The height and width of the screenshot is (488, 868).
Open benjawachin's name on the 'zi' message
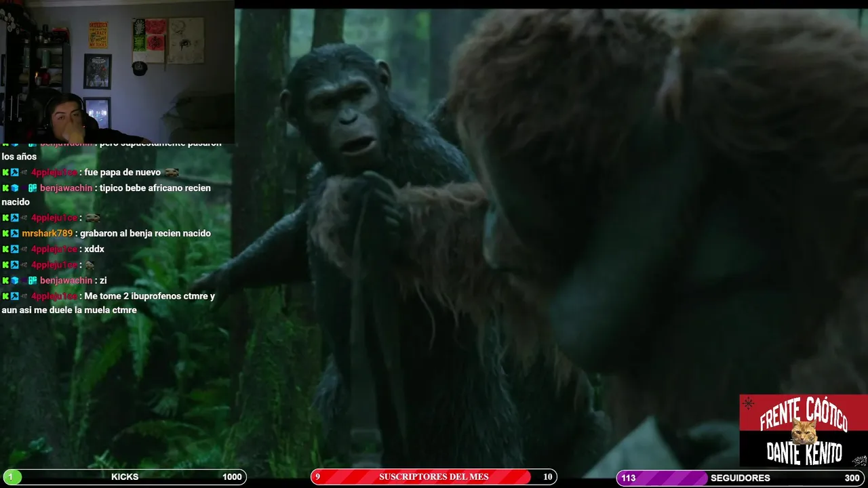[66, 280]
